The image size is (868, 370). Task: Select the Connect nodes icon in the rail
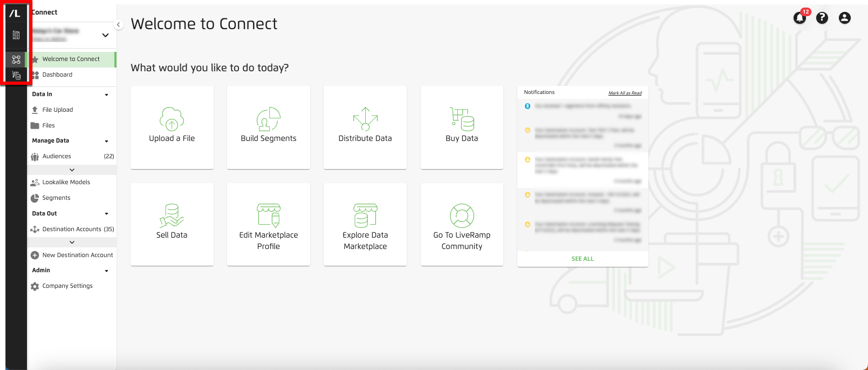(16, 59)
